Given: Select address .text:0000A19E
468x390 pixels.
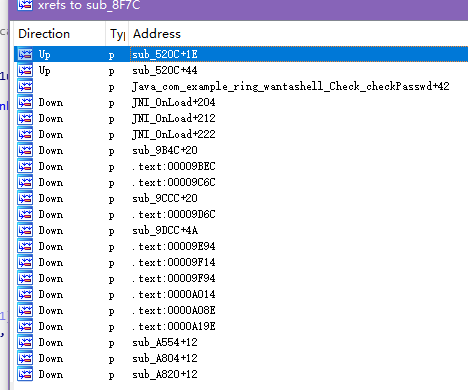Looking at the screenshot, I should pos(174,326).
